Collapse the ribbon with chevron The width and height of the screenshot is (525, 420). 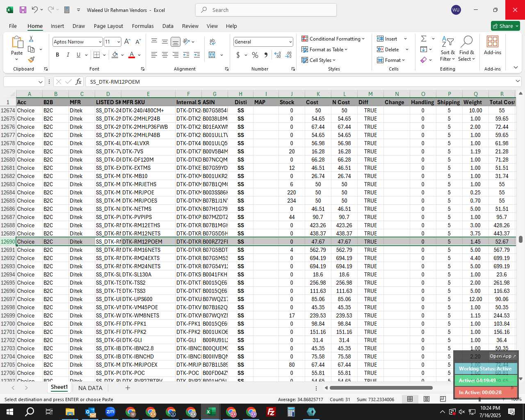[516, 68]
